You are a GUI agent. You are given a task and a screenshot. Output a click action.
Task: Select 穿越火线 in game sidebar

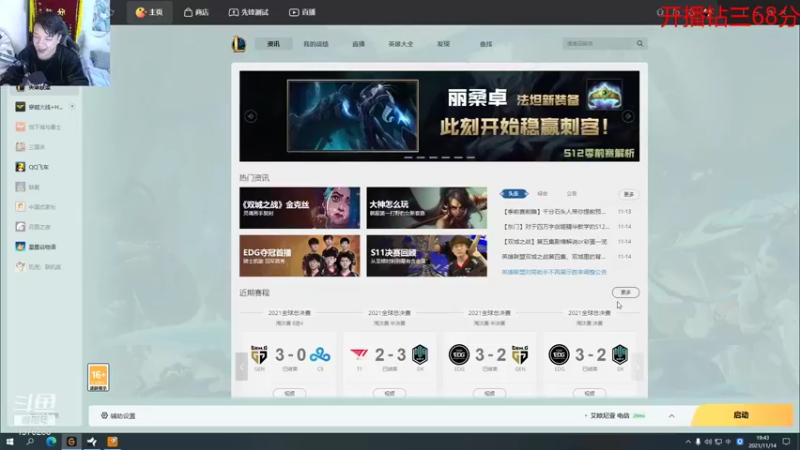tap(45, 107)
